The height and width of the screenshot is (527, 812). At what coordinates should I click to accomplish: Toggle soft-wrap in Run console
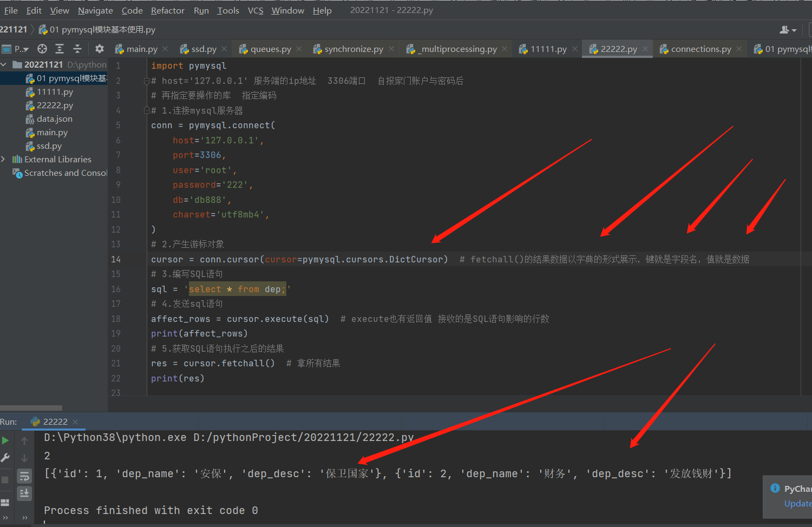click(24, 476)
